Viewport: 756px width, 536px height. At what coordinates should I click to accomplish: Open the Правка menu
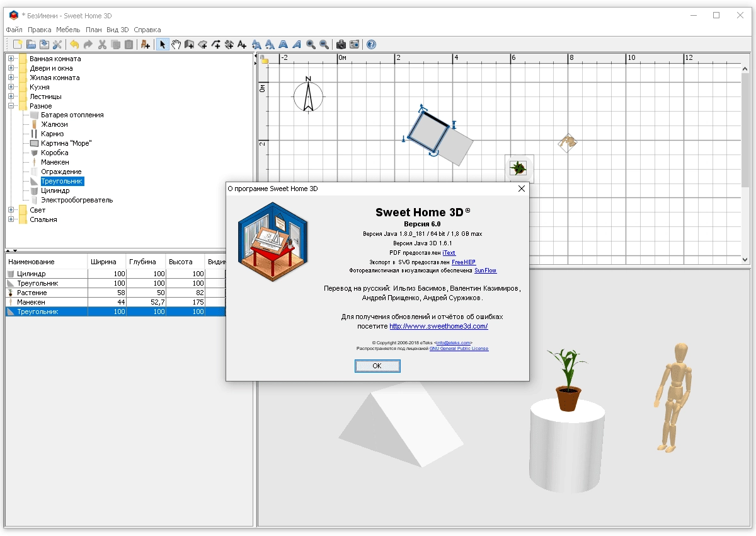[40, 30]
